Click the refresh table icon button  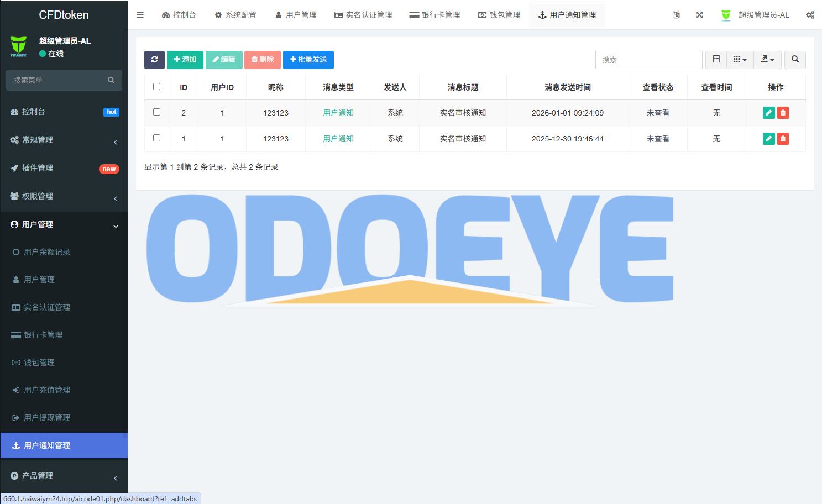coord(154,60)
